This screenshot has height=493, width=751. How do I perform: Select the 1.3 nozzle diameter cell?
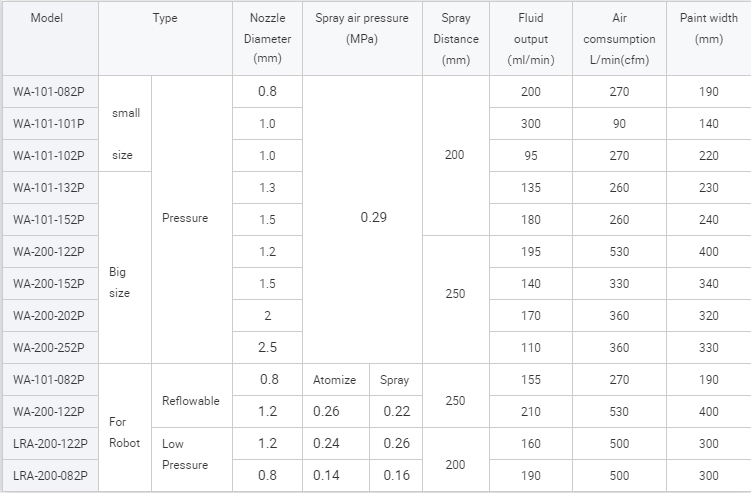(x=266, y=188)
